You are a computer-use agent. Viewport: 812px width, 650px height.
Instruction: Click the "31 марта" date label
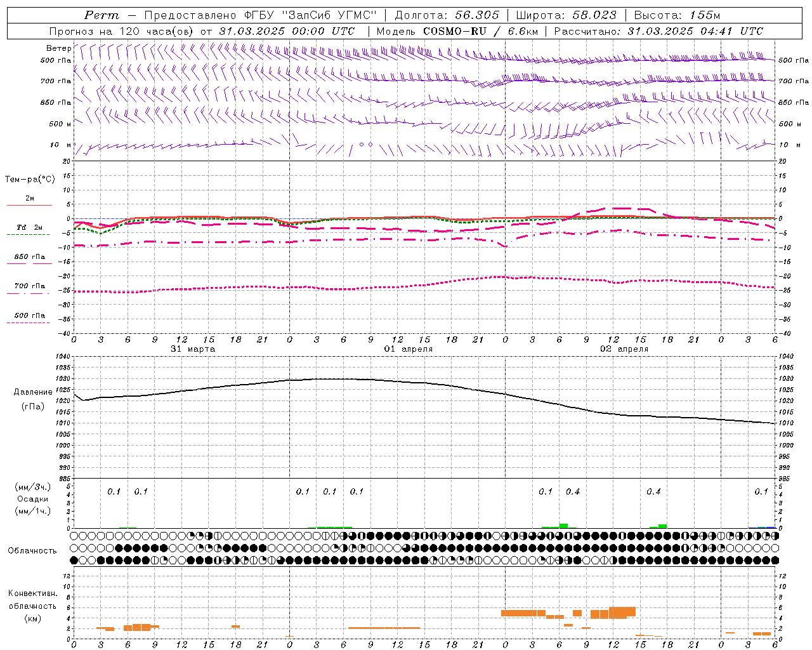[193, 349]
